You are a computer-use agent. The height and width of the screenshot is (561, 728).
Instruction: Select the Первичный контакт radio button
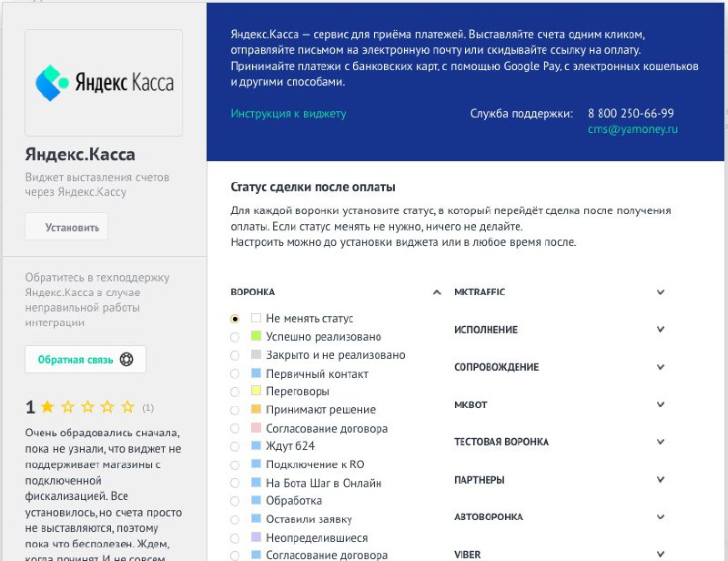coord(235,373)
